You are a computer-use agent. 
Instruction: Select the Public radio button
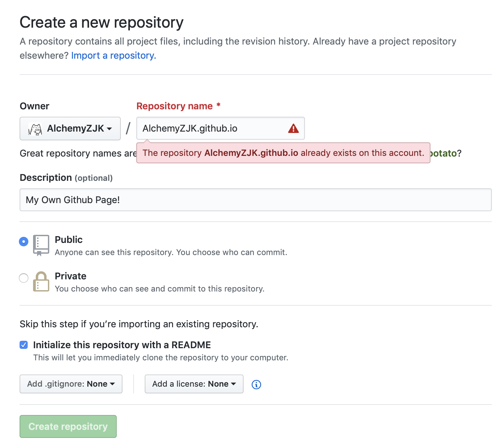click(x=24, y=242)
